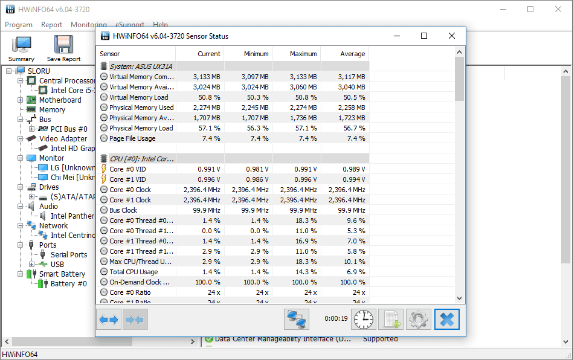Screen dimensions: 573x360
Task: Reset the elapsed time clock icon
Action: pos(363,319)
